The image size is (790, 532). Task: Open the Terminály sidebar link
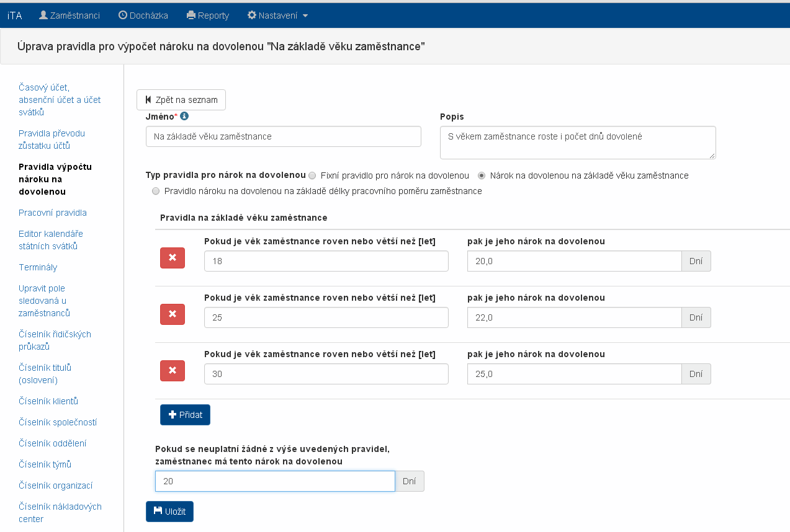[38, 267]
